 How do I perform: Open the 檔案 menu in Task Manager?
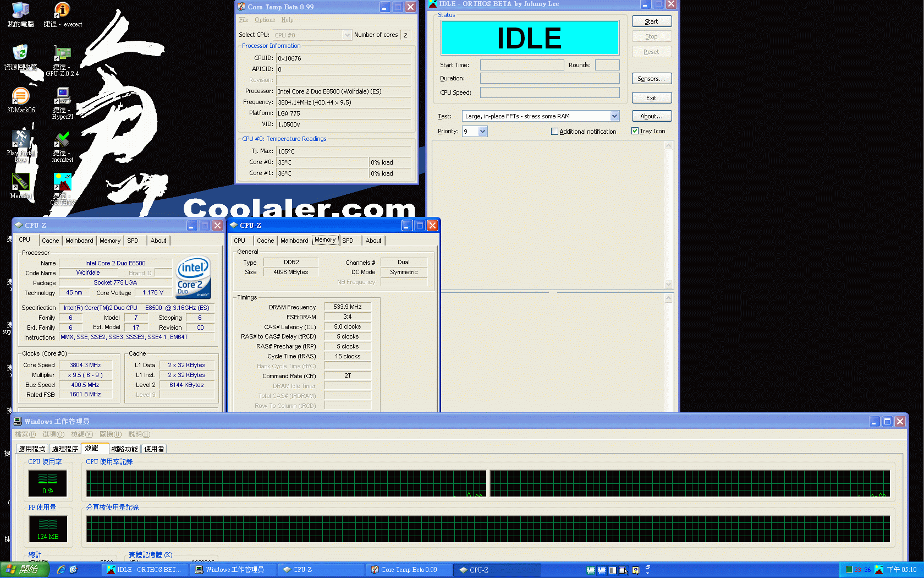[25, 434]
